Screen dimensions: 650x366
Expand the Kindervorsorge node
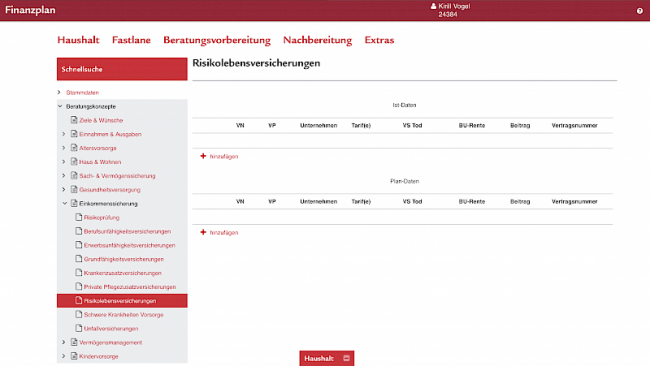(x=64, y=356)
